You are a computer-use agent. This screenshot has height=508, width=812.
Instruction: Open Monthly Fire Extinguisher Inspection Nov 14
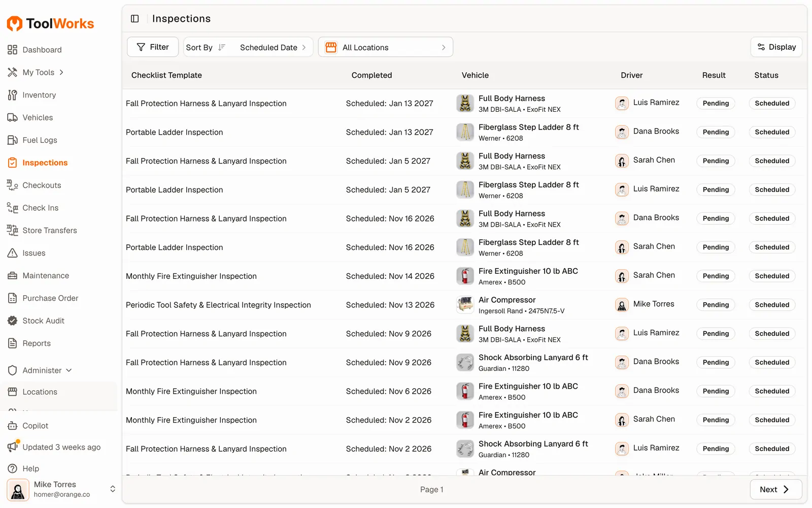(x=191, y=276)
